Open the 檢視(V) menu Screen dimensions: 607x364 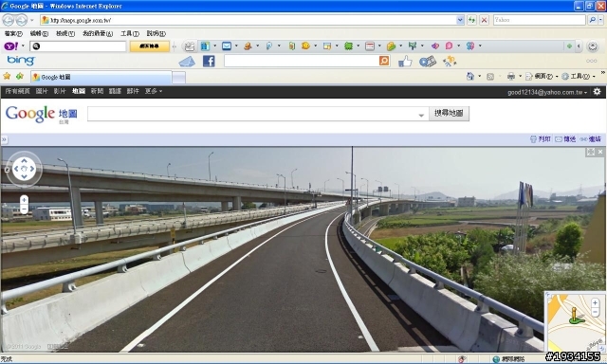(x=65, y=34)
